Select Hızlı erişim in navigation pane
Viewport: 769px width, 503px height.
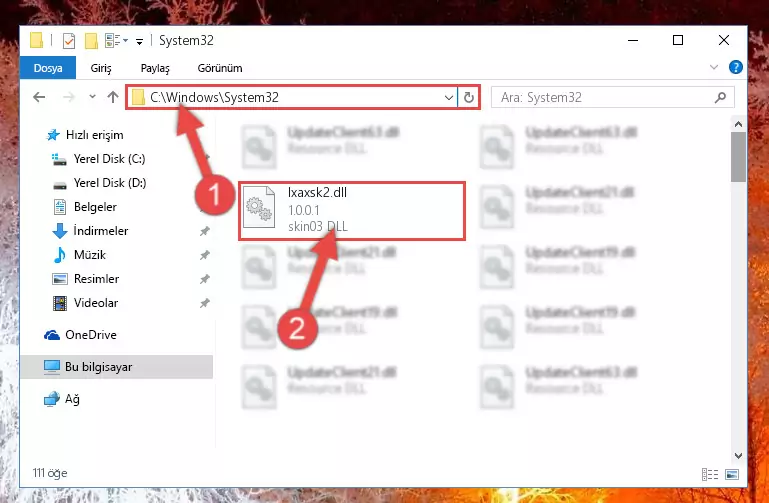[x=94, y=135]
